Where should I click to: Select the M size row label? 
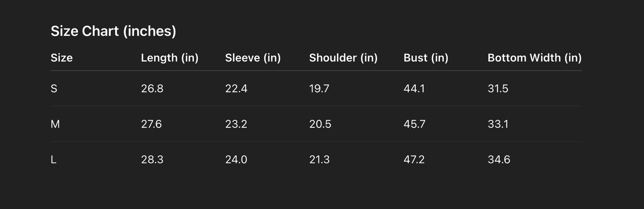(x=55, y=124)
